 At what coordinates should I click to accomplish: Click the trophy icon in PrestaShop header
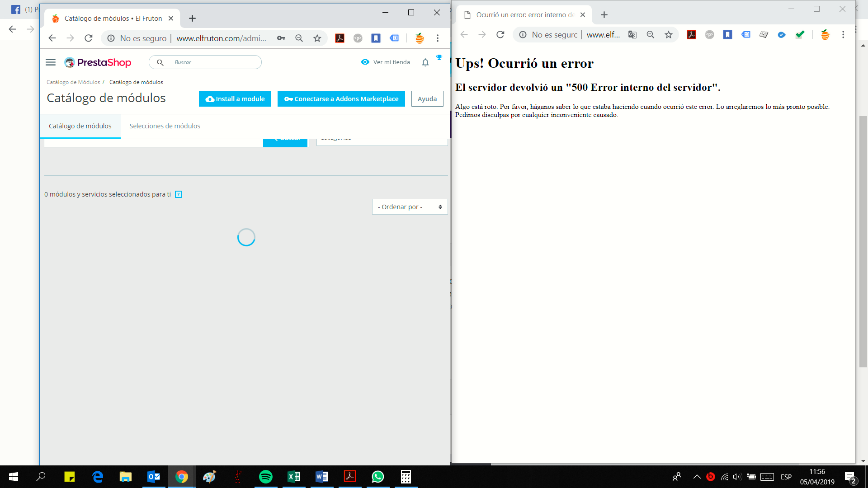[x=439, y=57]
